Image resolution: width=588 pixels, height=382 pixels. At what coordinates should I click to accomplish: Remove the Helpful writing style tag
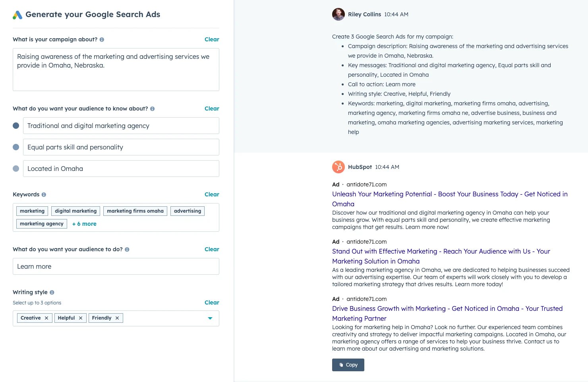pos(81,318)
